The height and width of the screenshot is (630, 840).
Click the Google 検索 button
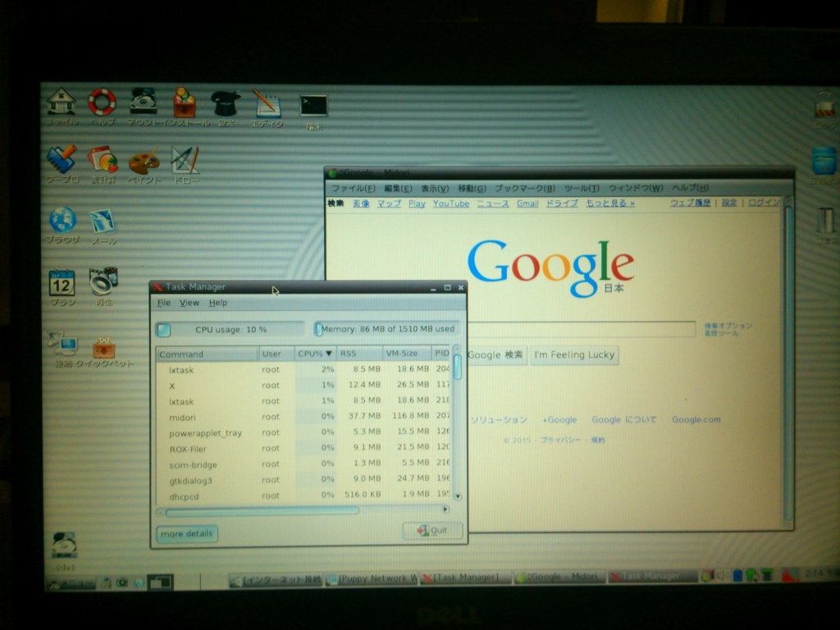(496, 354)
